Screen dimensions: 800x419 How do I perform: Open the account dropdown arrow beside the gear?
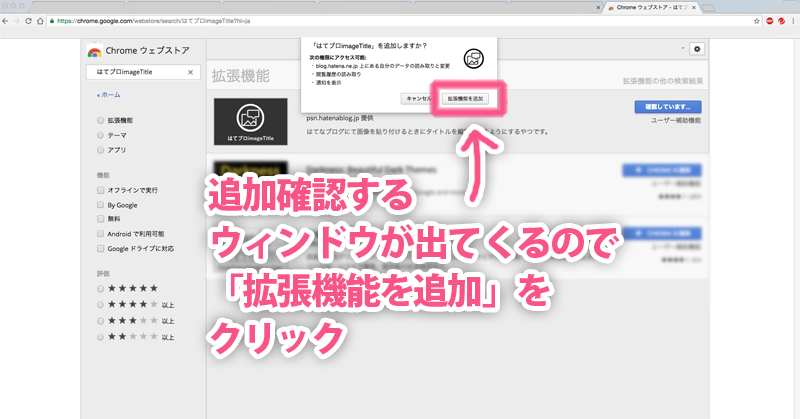click(683, 48)
